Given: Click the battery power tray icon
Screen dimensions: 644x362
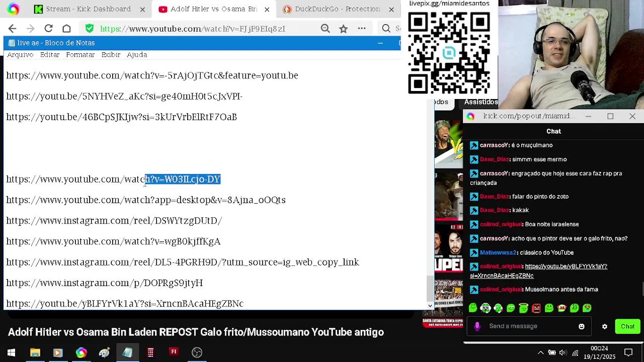Looking at the screenshot, I should (x=552, y=352).
